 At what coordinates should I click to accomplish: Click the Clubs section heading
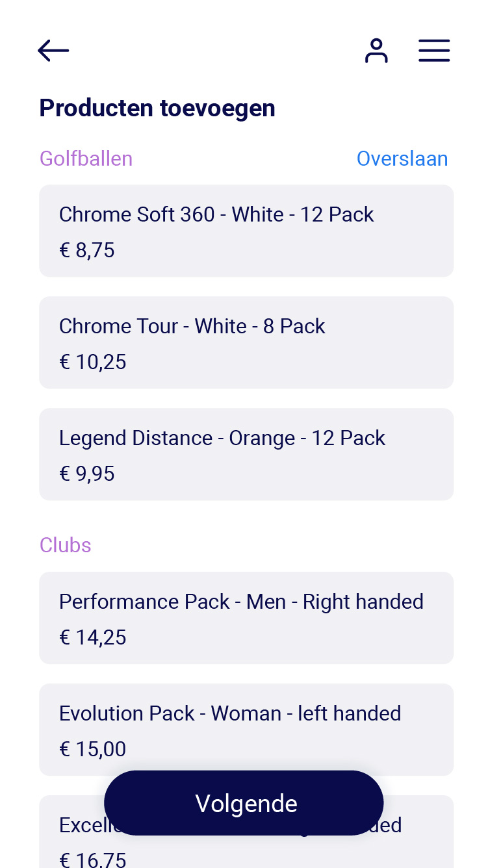66,545
